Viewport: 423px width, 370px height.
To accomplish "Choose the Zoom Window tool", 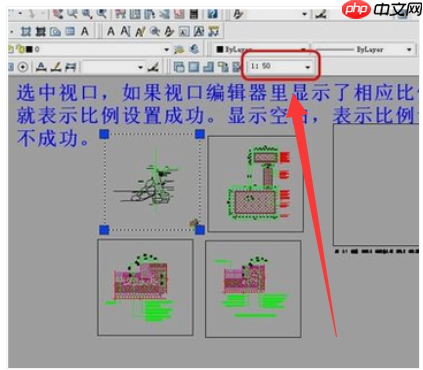I will point(87,14).
